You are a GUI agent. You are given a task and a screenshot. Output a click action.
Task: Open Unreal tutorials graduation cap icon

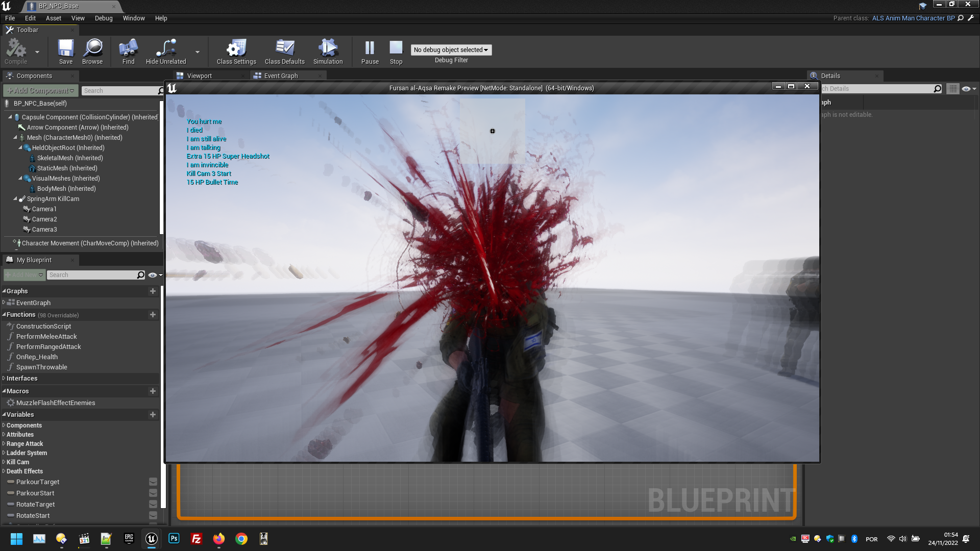[923, 6]
